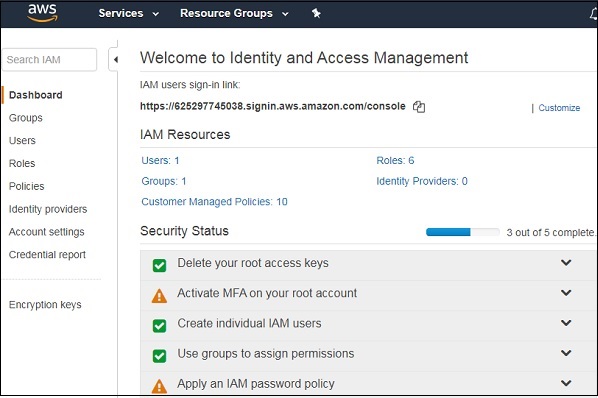Expand Apply an IAM password policy chevron

coord(566,383)
